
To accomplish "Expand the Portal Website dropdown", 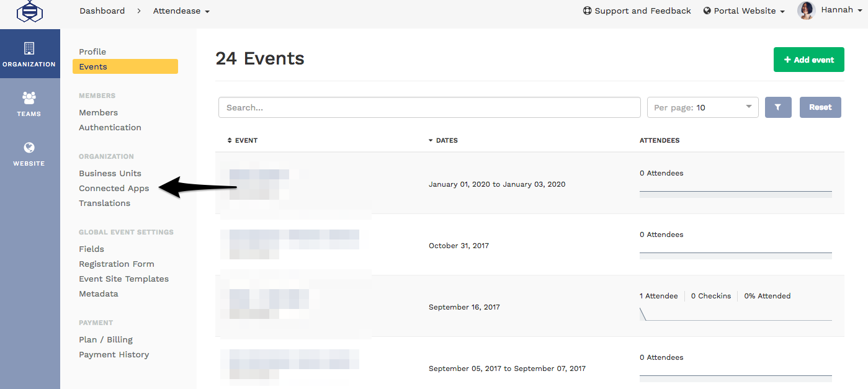I will pos(744,10).
